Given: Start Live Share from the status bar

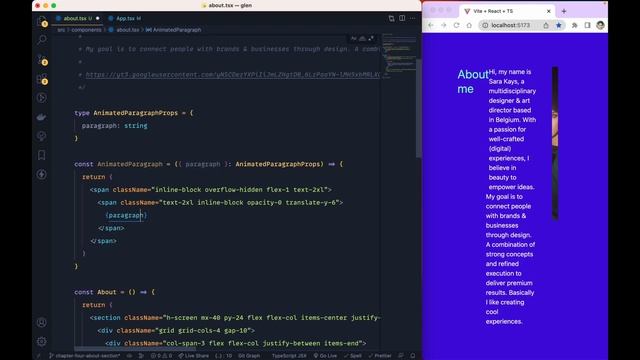Looking at the screenshot, I should click(193, 356).
